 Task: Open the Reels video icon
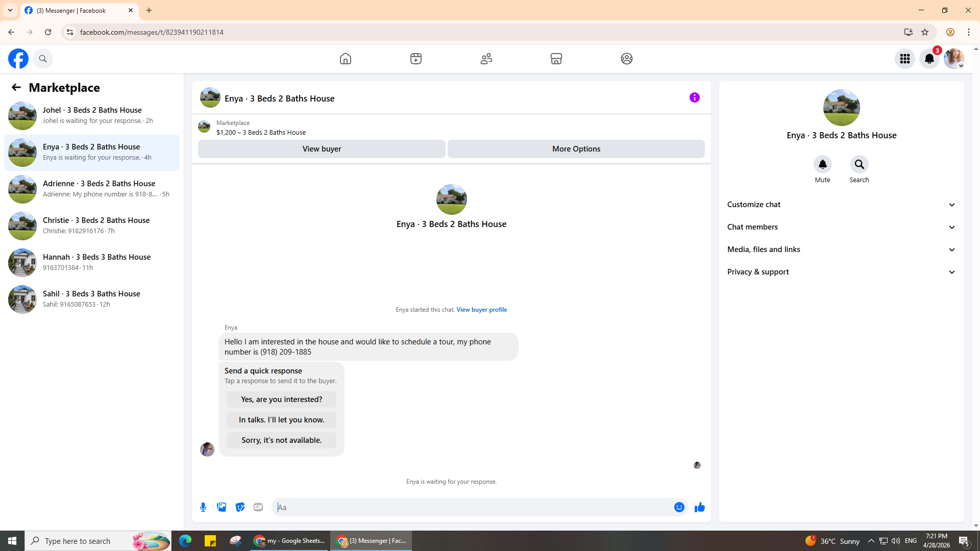click(x=416, y=59)
